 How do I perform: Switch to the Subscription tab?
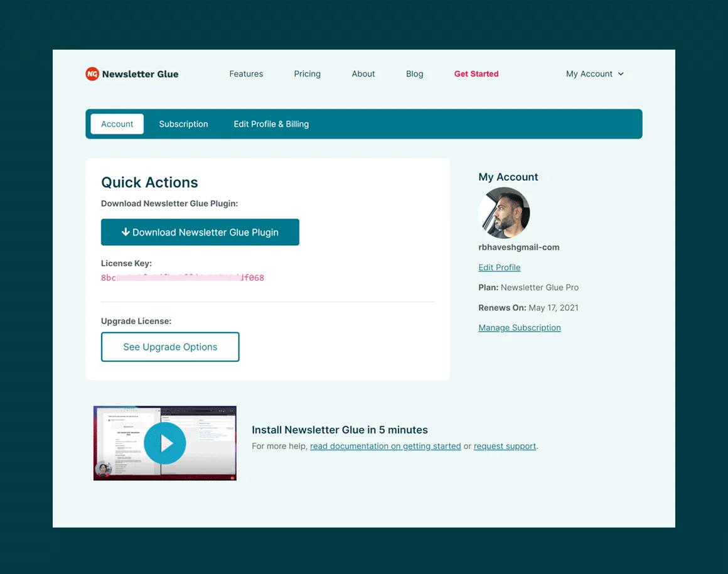[x=183, y=124]
